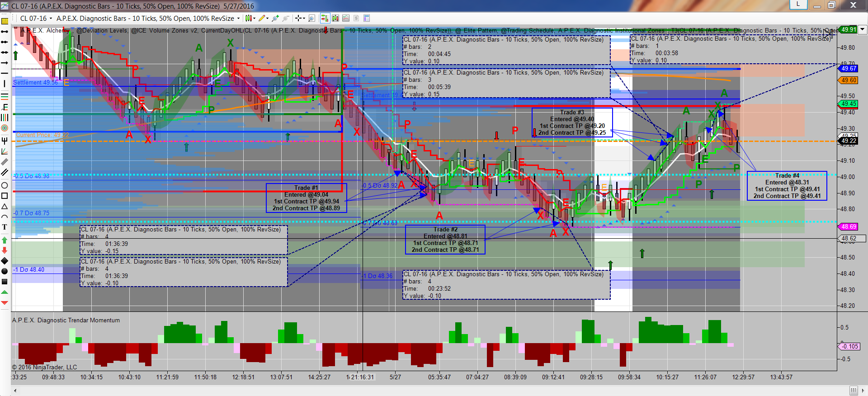
Task: Select the ellipse drawing tool
Action: coord(5,185)
